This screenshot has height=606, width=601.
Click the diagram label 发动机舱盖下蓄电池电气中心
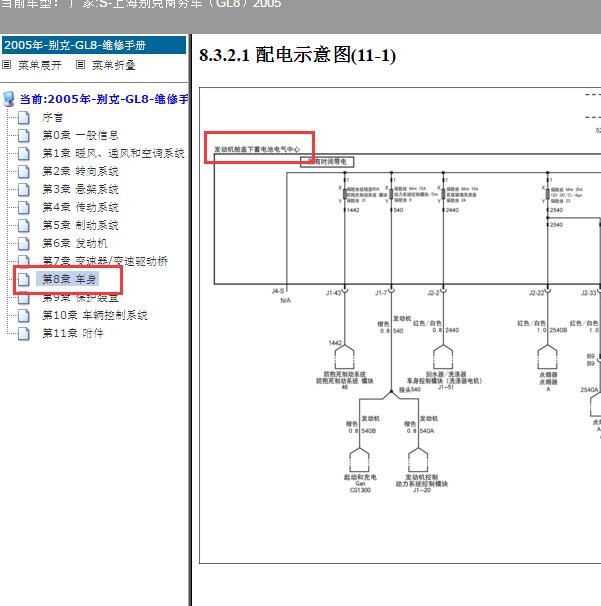coord(257,149)
